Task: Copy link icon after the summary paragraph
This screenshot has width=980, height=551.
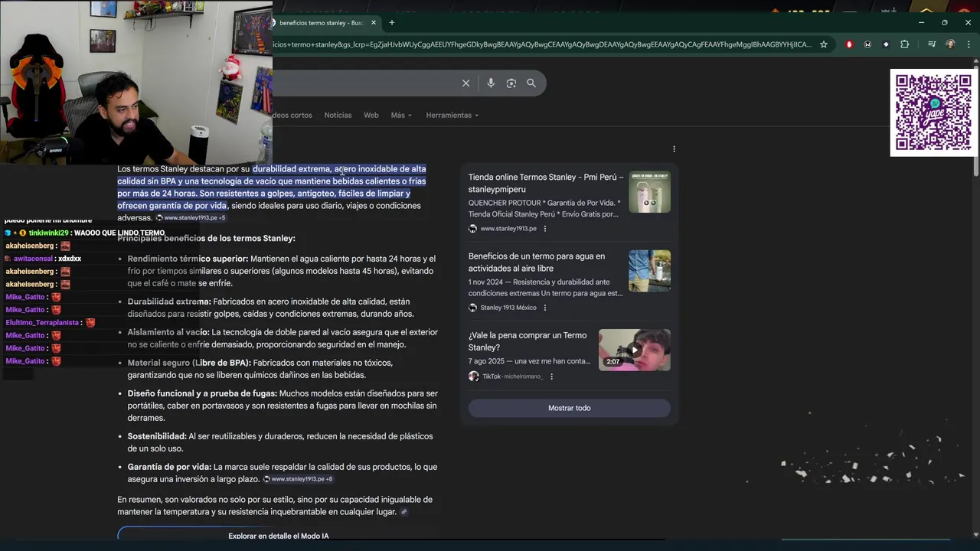Action: pos(404,512)
